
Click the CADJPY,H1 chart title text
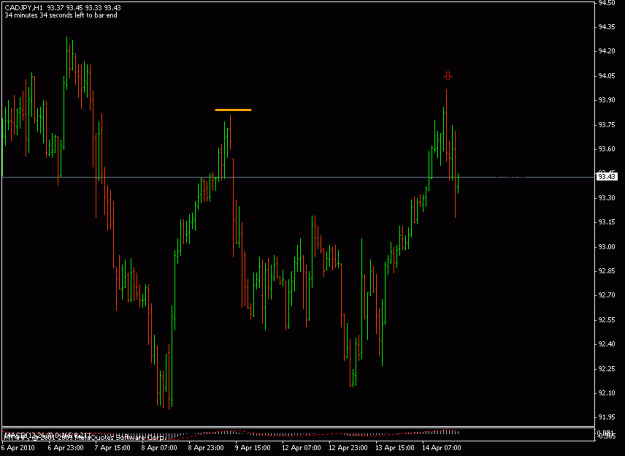click(24, 8)
